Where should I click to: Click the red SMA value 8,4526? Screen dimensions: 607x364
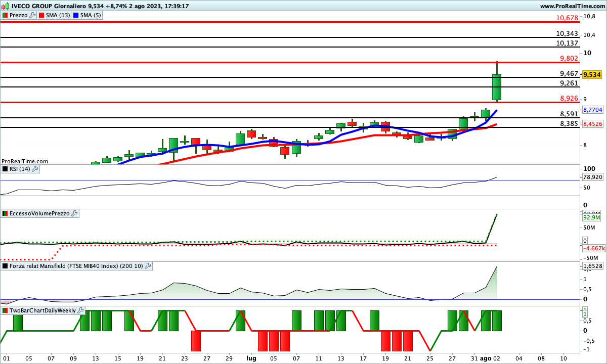593,124
